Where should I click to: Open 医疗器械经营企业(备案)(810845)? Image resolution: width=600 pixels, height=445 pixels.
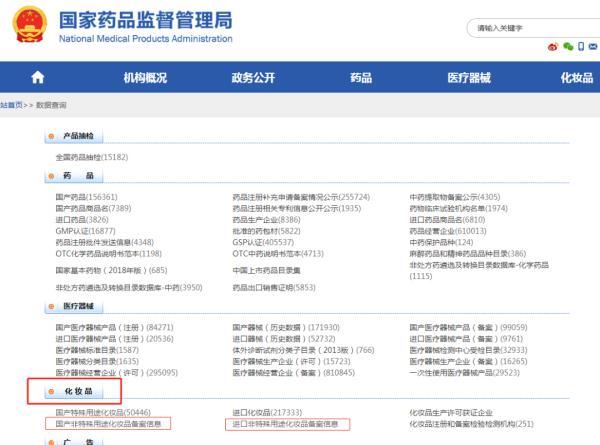click(x=293, y=373)
